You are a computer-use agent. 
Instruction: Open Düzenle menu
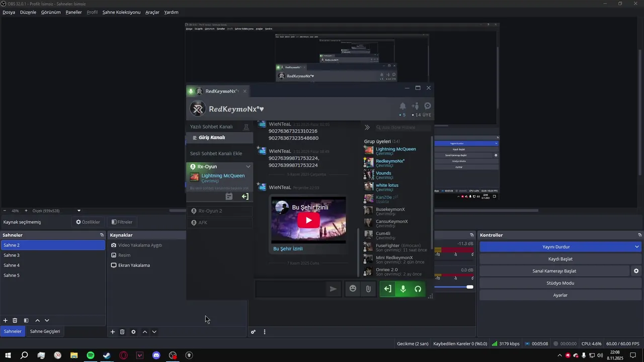point(28,12)
